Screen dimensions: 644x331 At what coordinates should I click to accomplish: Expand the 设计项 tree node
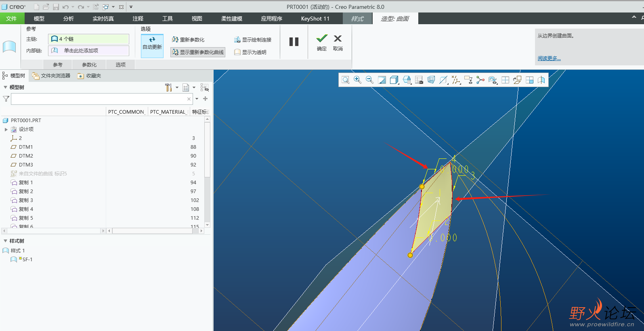[6, 129]
